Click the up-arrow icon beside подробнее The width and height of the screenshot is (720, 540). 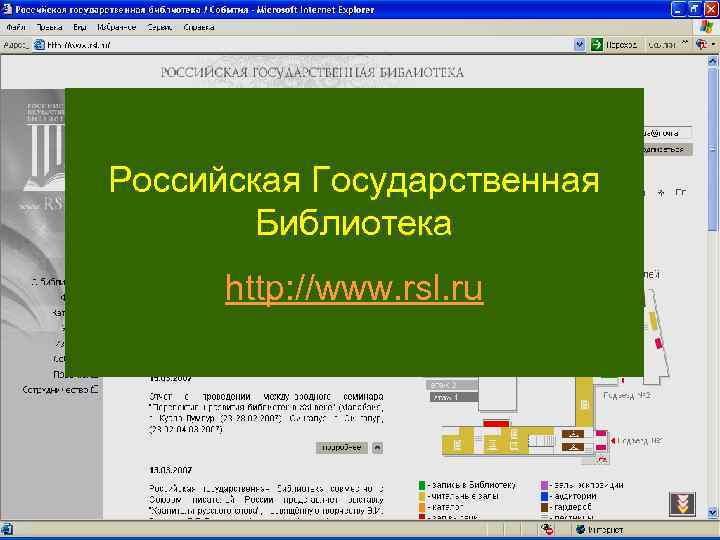click(377, 447)
